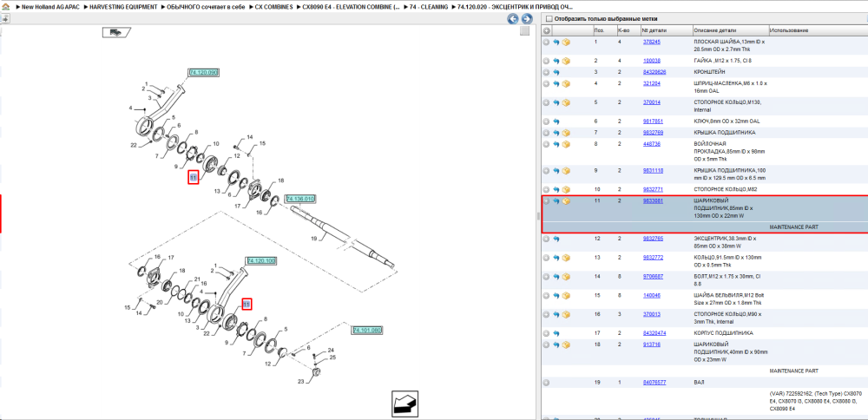Screen dimensions: 868x420
Task: Select callout 23 at diagram bottom
Action: tap(301, 382)
